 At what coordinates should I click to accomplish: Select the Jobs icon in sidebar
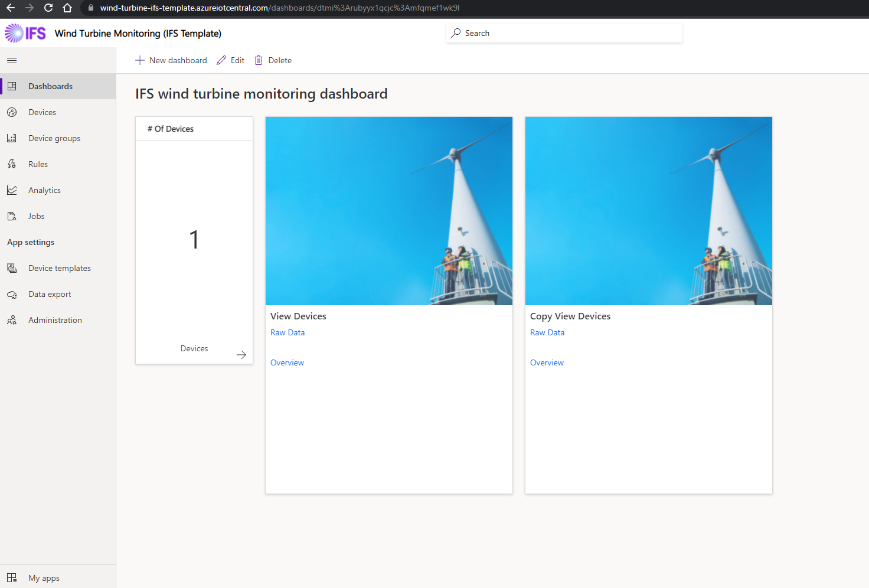tap(12, 216)
